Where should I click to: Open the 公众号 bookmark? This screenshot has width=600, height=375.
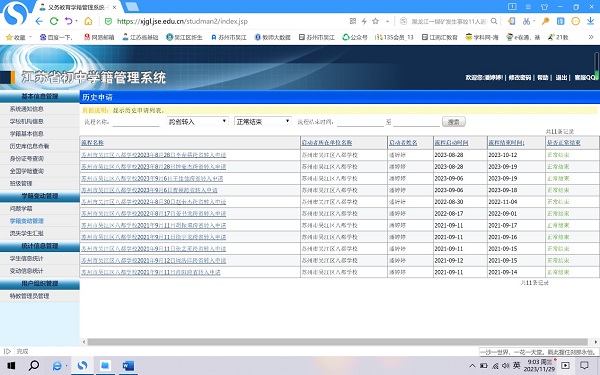pos(355,37)
